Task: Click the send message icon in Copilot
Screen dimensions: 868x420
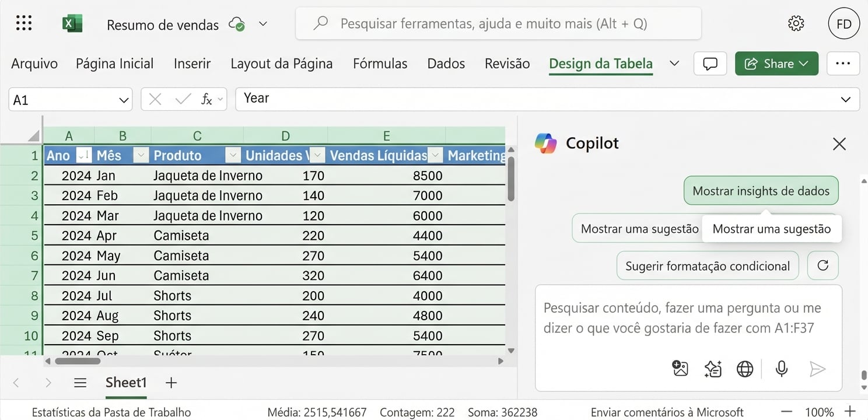Action: pyautogui.click(x=818, y=369)
